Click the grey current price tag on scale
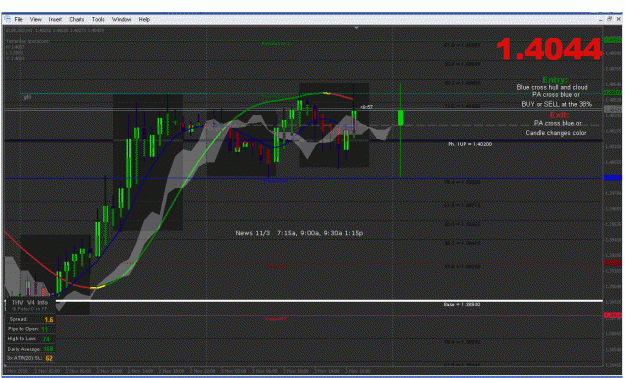Screen dimensions: 625x378 click(613, 109)
